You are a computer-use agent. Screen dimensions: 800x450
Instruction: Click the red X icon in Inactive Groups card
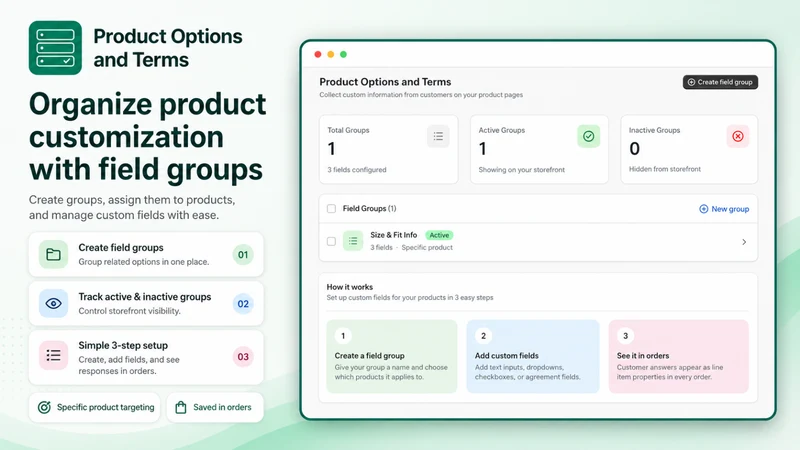click(738, 136)
